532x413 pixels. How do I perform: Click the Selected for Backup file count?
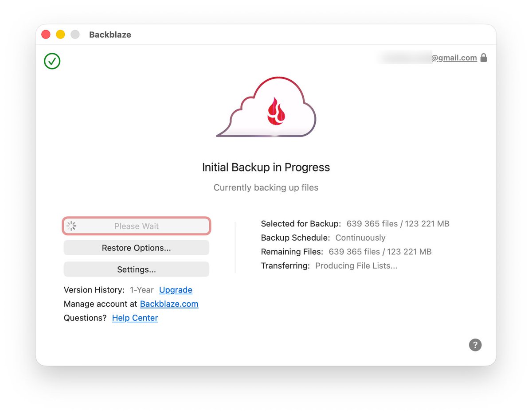click(398, 224)
